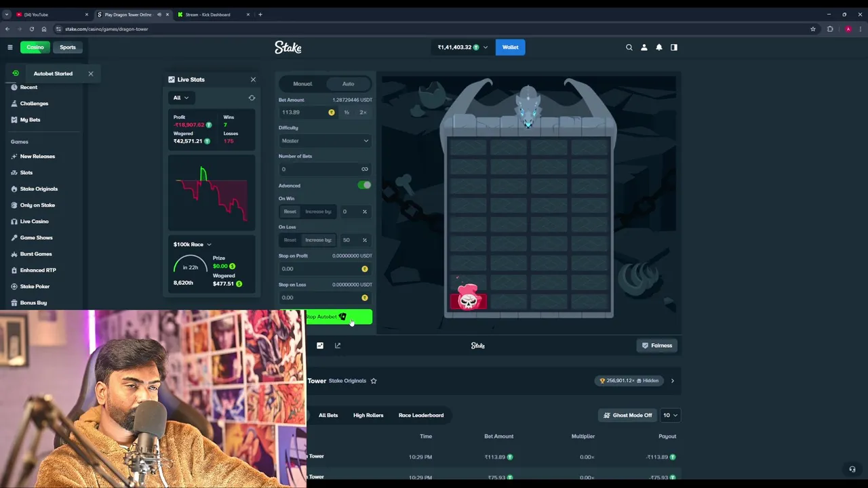868x488 pixels.
Task: Toggle the side panel icon in header
Action: click(x=674, y=47)
